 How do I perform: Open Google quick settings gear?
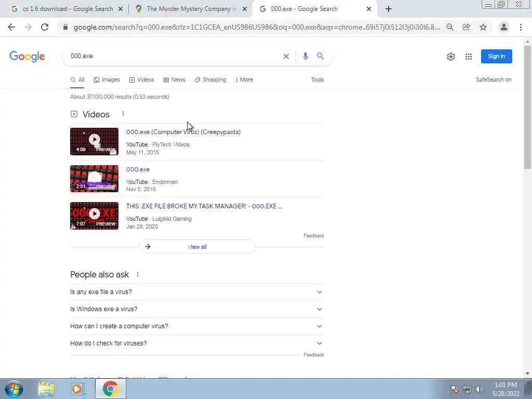450,57
